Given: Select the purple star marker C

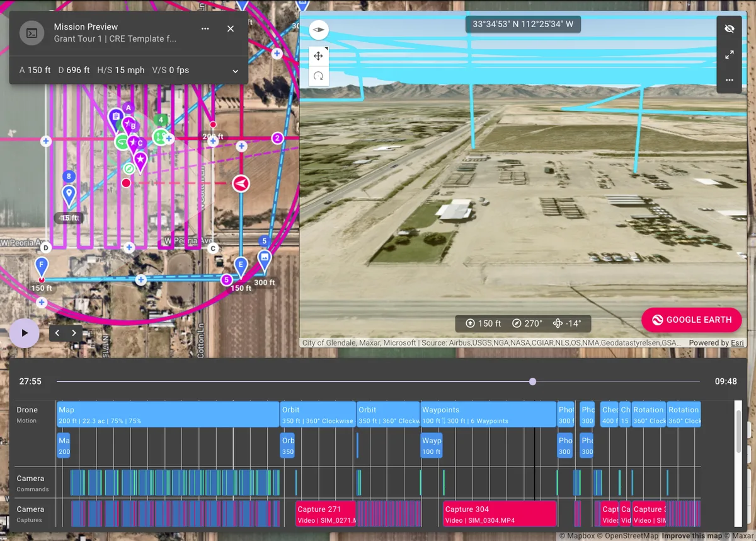Looking at the screenshot, I should (x=140, y=161).
